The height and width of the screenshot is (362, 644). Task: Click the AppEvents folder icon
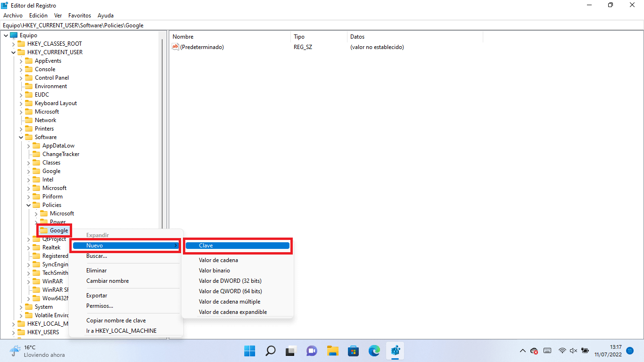[x=29, y=61]
